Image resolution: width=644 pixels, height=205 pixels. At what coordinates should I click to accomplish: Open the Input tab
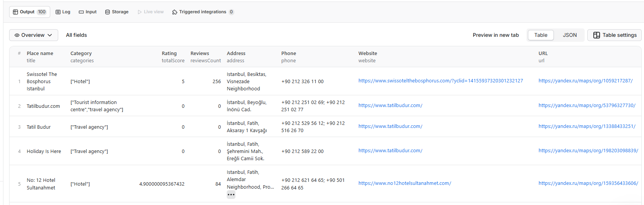pos(87,12)
